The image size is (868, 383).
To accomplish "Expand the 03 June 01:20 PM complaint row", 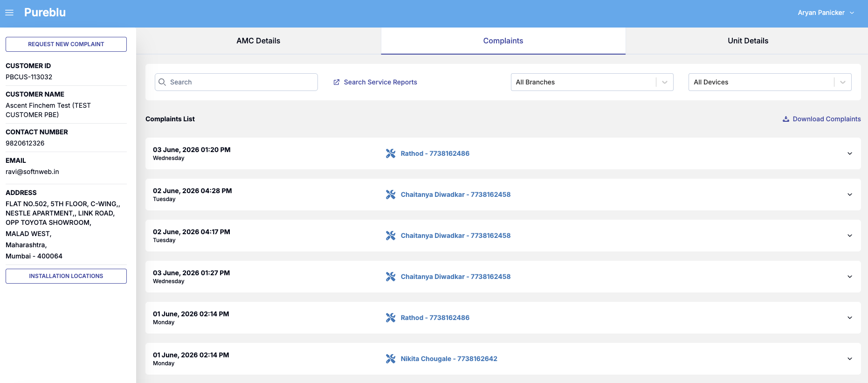I will click(x=850, y=153).
